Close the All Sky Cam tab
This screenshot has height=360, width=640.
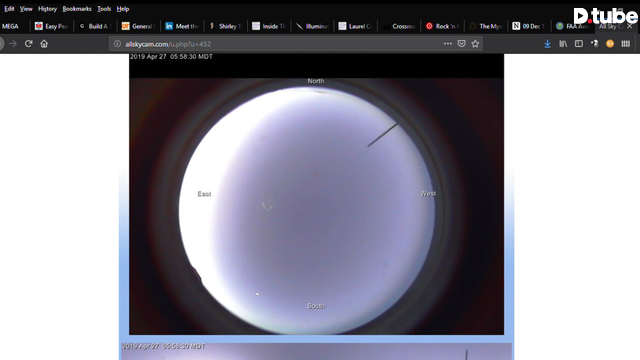[x=629, y=26]
